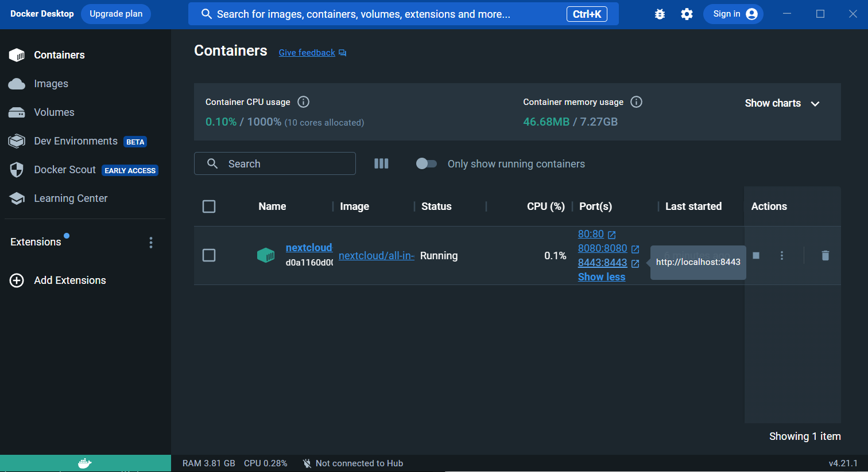Delete the nextcloud container
Viewport: 868px width, 472px height.
coord(825,255)
